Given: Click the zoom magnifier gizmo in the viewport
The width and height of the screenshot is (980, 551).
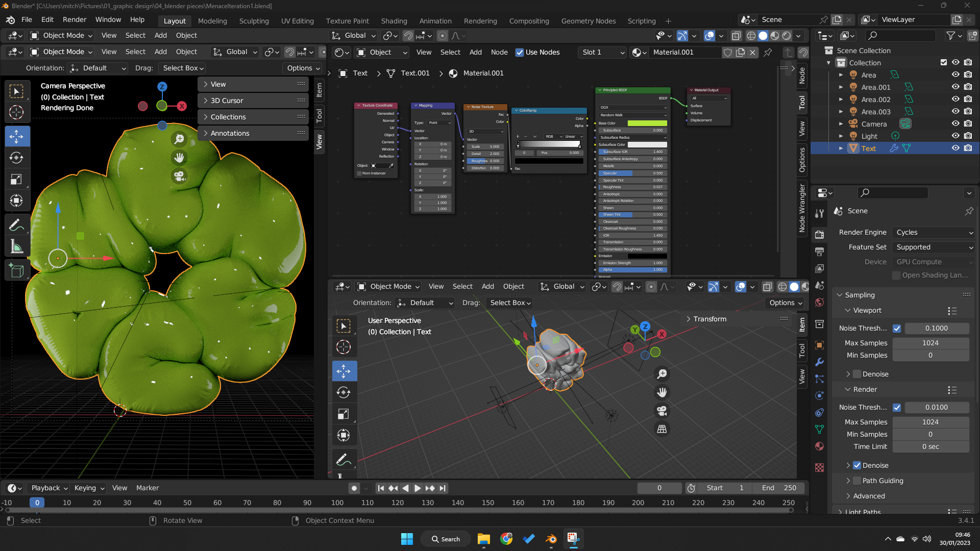Looking at the screenshot, I should click(x=179, y=138).
